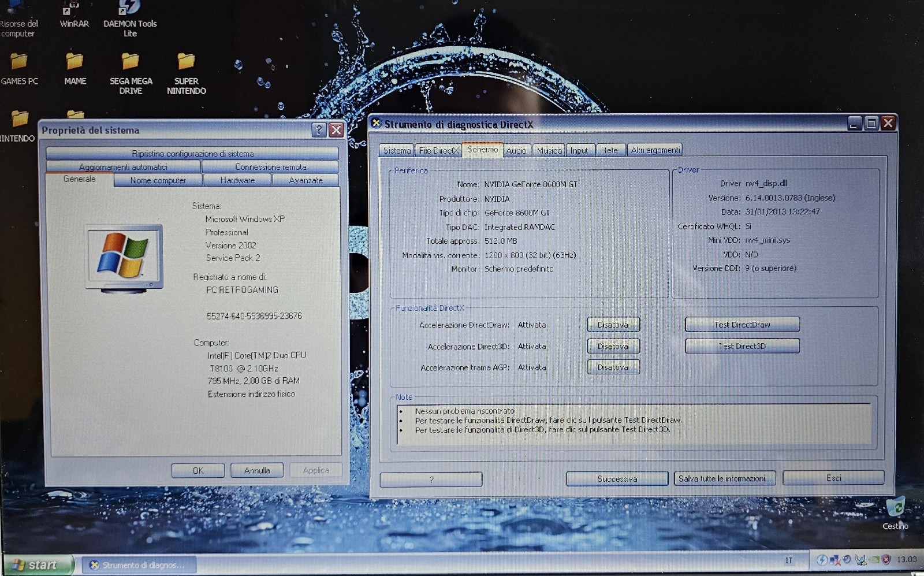Open the SUPER NINTENDO folder
The image size is (924, 576).
pos(186,73)
